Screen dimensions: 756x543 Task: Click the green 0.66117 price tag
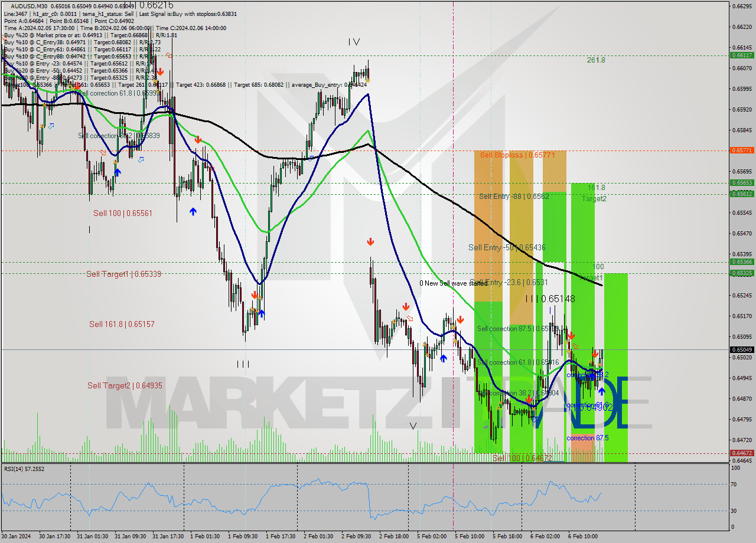click(x=742, y=55)
